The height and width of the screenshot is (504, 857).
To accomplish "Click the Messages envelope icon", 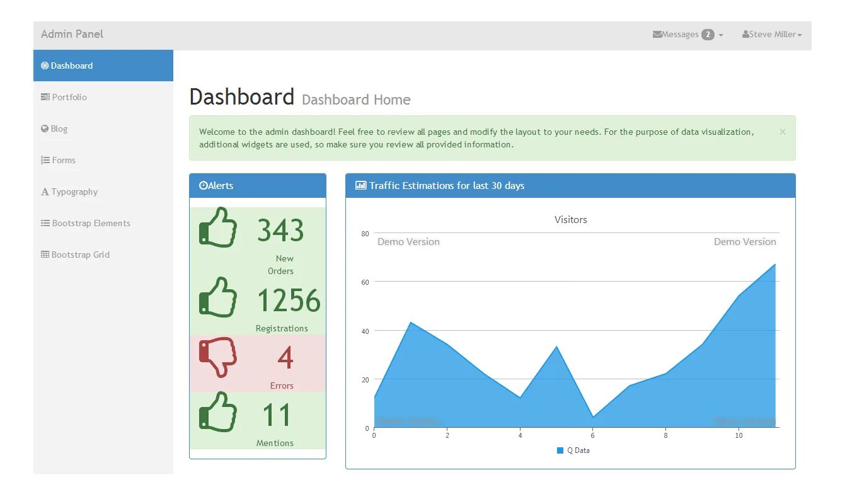I will click(x=657, y=35).
